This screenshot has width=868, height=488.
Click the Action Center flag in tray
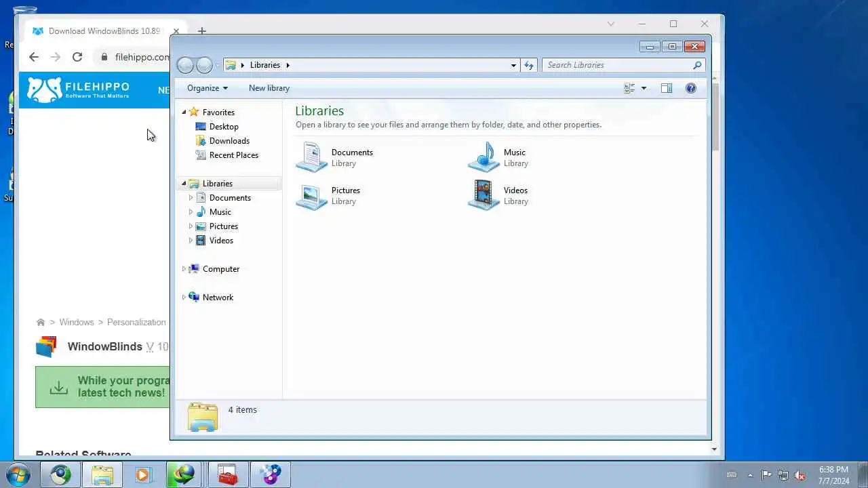tap(766, 475)
